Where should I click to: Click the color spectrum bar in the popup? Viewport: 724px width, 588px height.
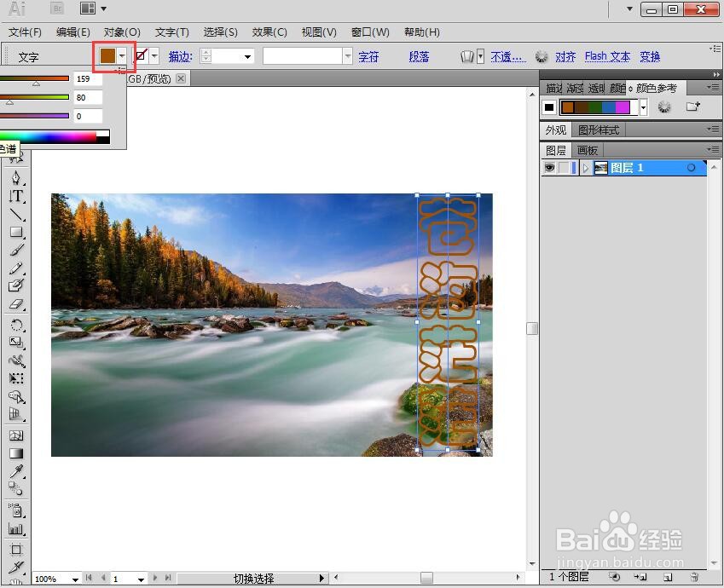(x=55, y=136)
